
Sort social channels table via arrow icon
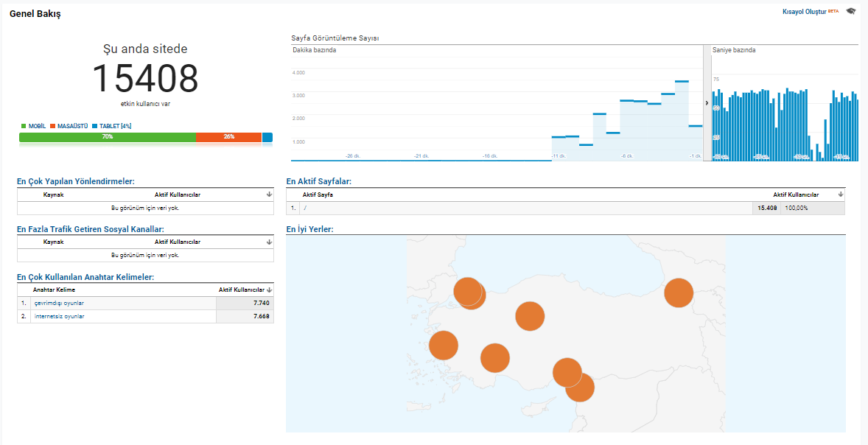pyautogui.click(x=269, y=242)
